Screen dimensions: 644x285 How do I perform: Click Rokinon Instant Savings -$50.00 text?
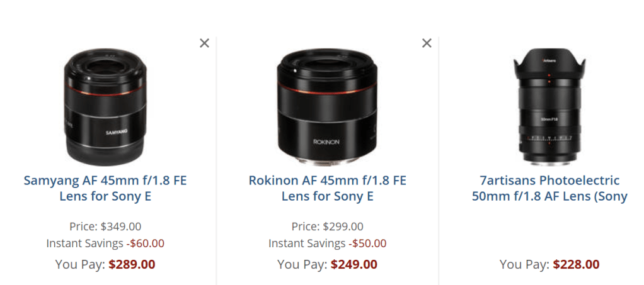pos(327,243)
